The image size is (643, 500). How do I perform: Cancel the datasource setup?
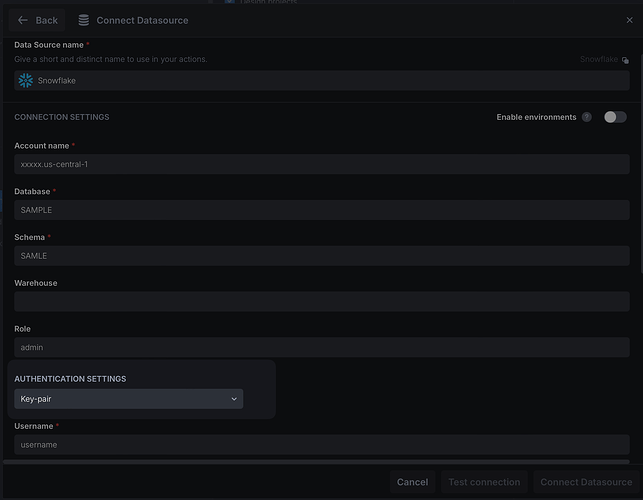(x=413, y=482)
